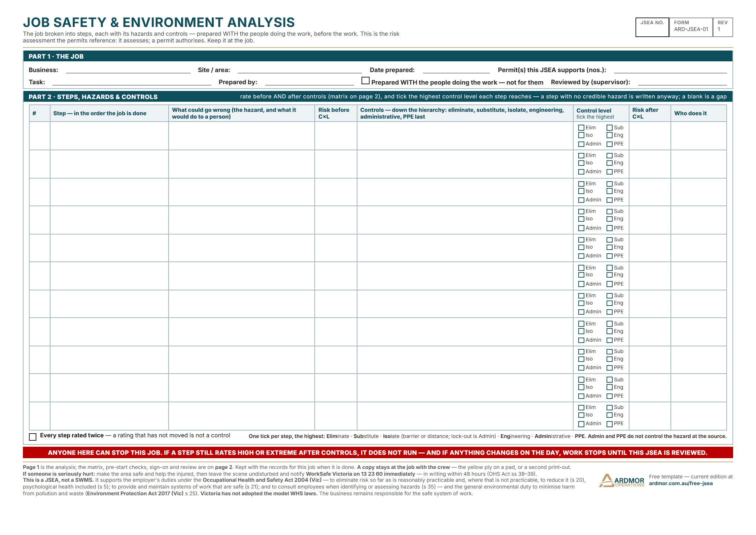Click the red 'ANYONE HERE CAN STOP THIS JOB' banner

coord(378,452)
